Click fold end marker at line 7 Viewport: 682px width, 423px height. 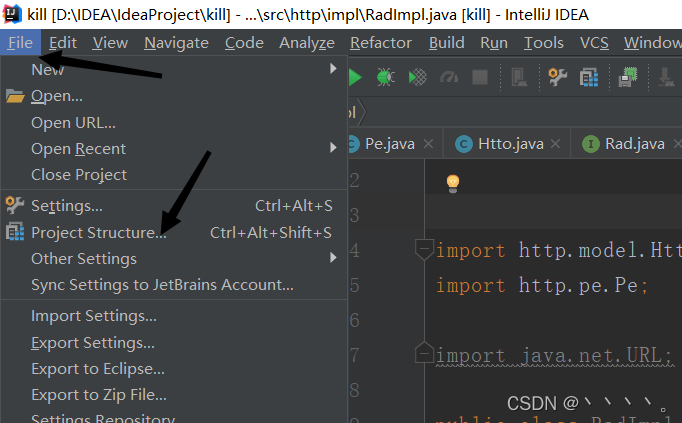(425, 353)
